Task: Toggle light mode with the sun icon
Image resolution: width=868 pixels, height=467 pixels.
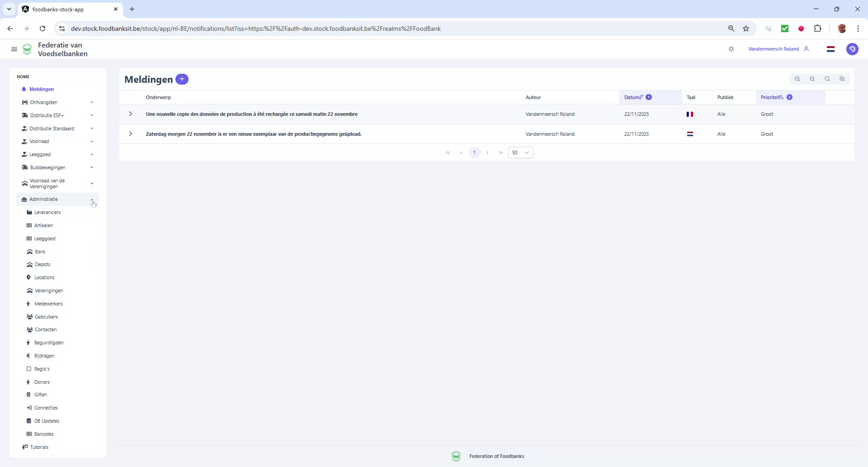Action: point(731,49)
